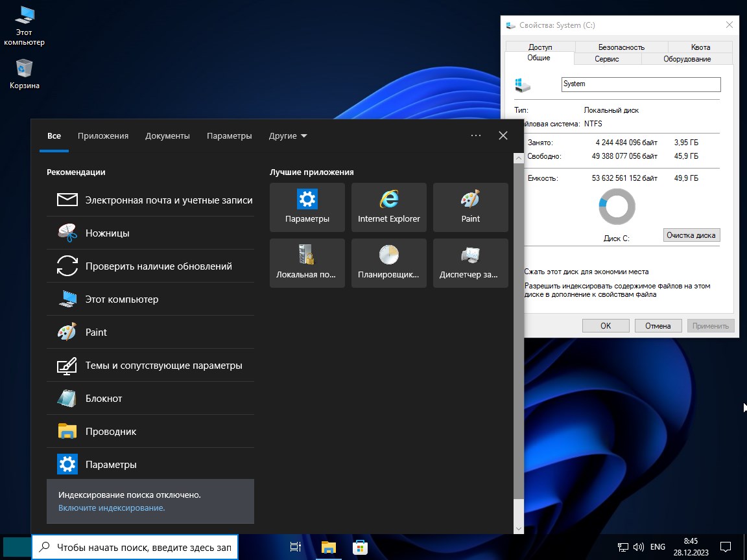Image resolution: width=747 pixels, height=560 pixels.
Task: Open Корзина on the desktop
Action: (x=23, y=73)
